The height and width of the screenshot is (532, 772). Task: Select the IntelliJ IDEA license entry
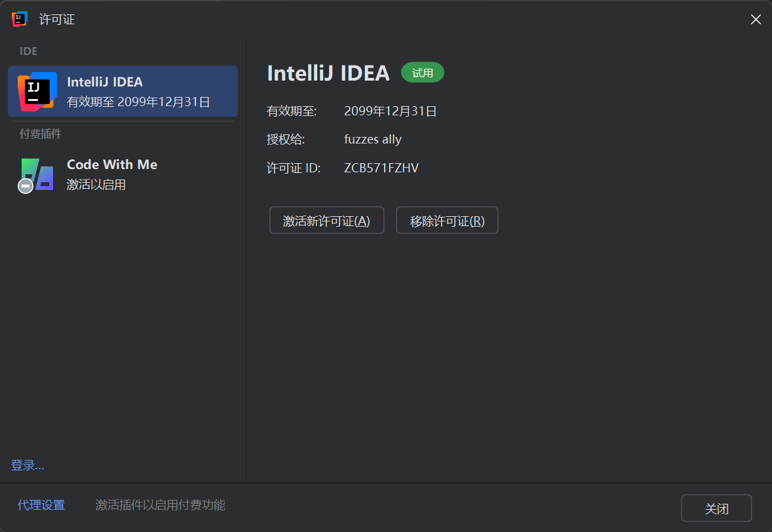[123, 92]
